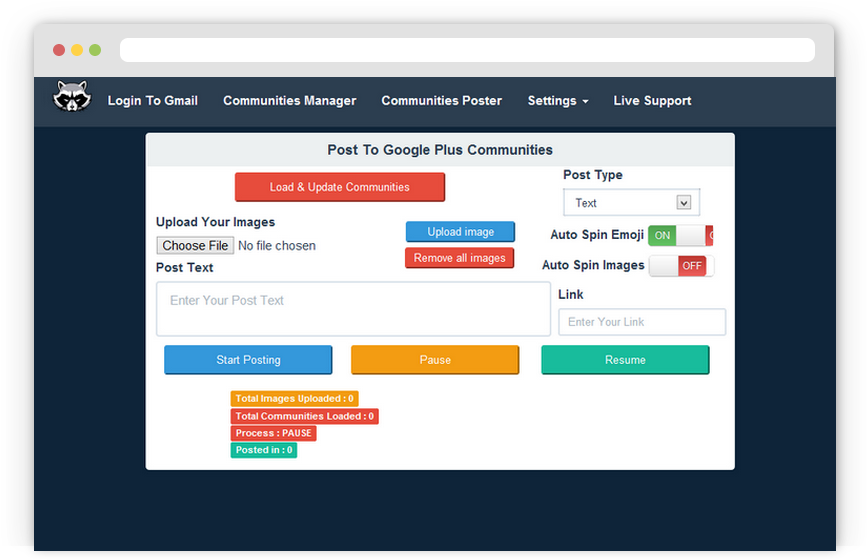Click Load & Update Communities button
Viewport: 867px width, 560px height.
340,187
